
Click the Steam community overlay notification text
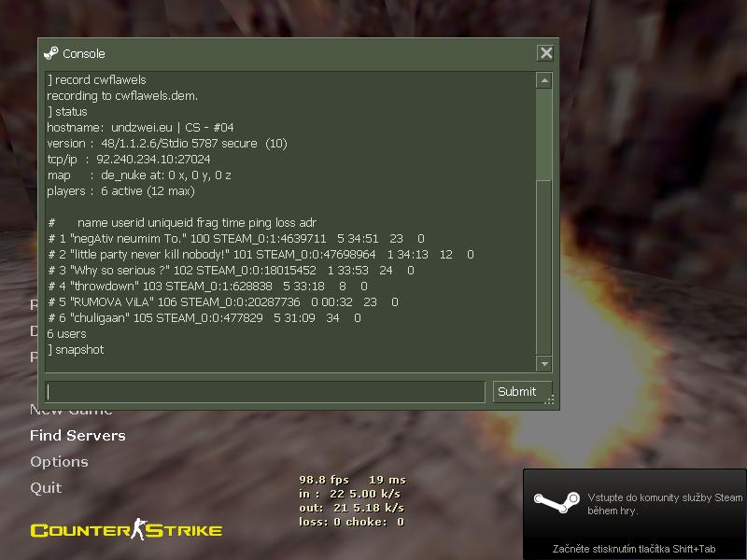click(x=665, y=504)
